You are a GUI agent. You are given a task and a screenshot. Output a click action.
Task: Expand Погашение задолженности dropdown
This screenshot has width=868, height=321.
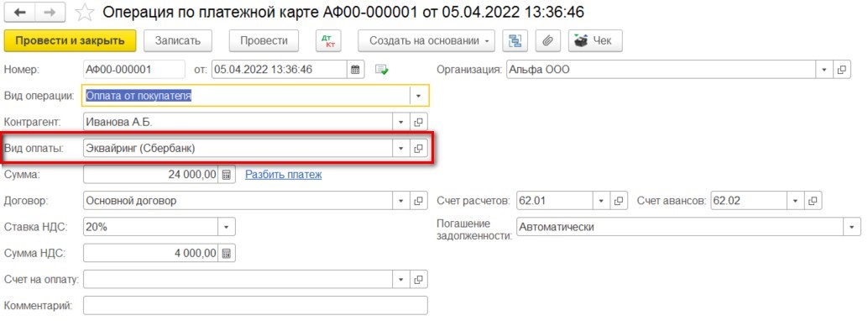(x=852, y=227)
